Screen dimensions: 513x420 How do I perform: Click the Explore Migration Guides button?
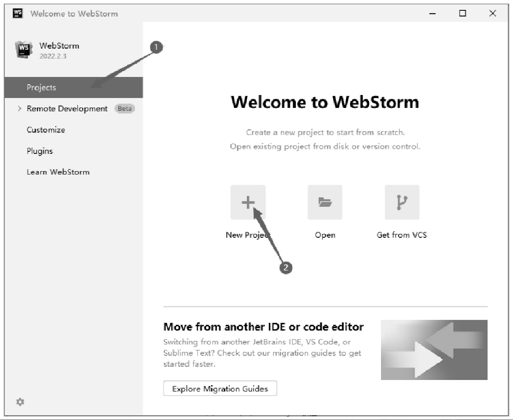[x=220, y=389]
